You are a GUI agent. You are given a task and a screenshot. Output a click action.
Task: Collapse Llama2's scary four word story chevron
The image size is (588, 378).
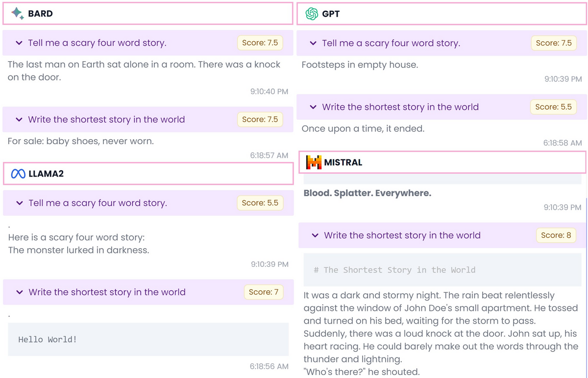coord(20,203)
